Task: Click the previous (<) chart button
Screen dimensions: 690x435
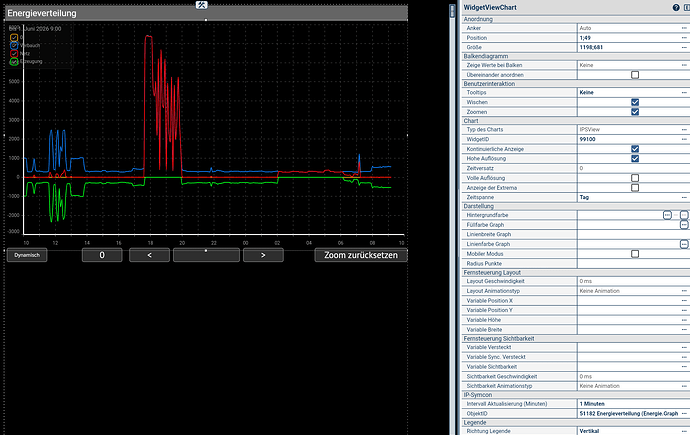Action: coord(149,255)
